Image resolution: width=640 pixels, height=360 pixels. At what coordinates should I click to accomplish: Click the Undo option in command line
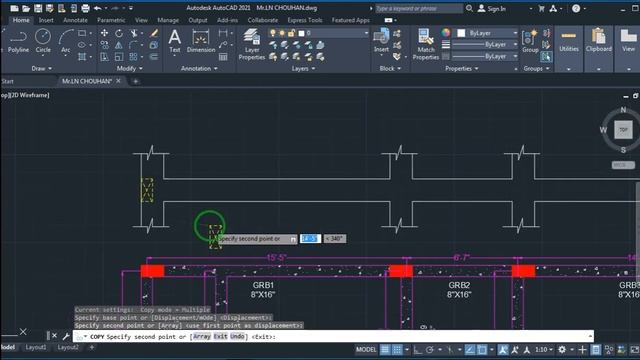237,337
